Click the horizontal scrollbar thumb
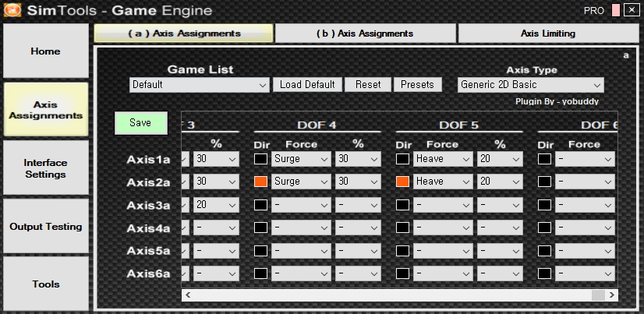This screenshot has width=644, height=314. tap(598, 295)
